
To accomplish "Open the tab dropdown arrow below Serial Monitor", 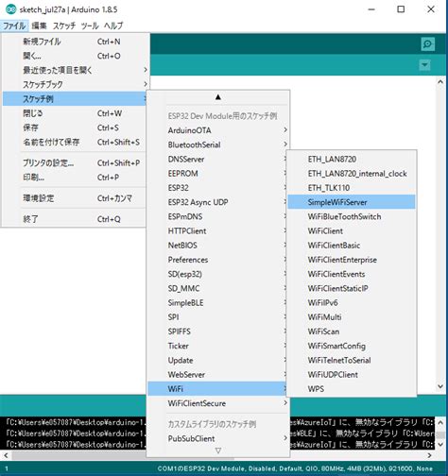I will pyautogui.click(x=425, y=65).
